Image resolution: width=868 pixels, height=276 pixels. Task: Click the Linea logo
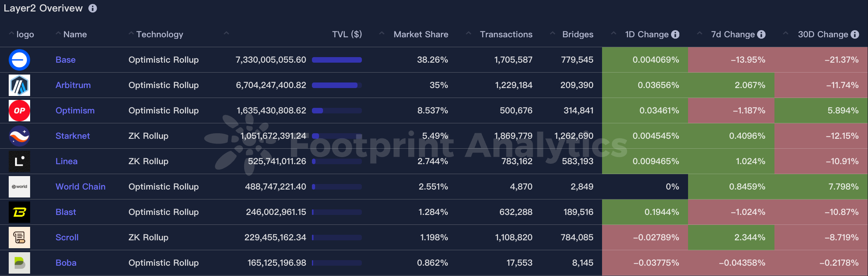tap(19, 161)
